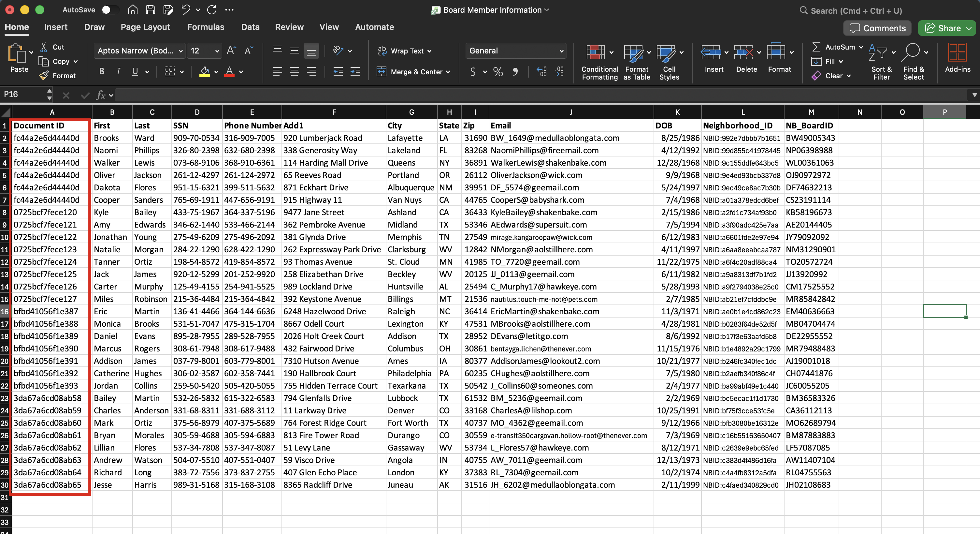The width and height of the screenshot is (980, 534).
Task: Toggle italic formatting
Action: click(118, 71)
